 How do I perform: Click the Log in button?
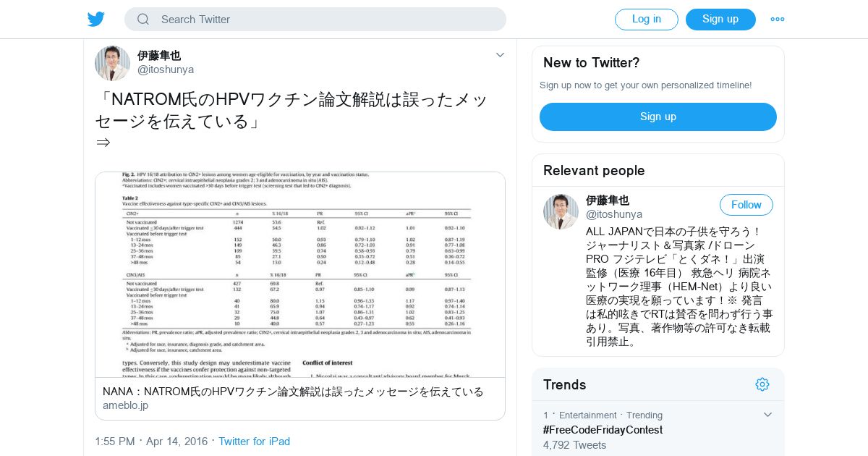[647, 20]
